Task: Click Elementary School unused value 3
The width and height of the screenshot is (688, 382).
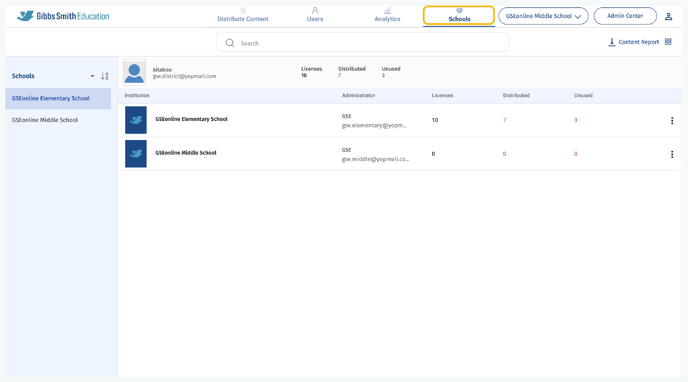Action: 576,120
